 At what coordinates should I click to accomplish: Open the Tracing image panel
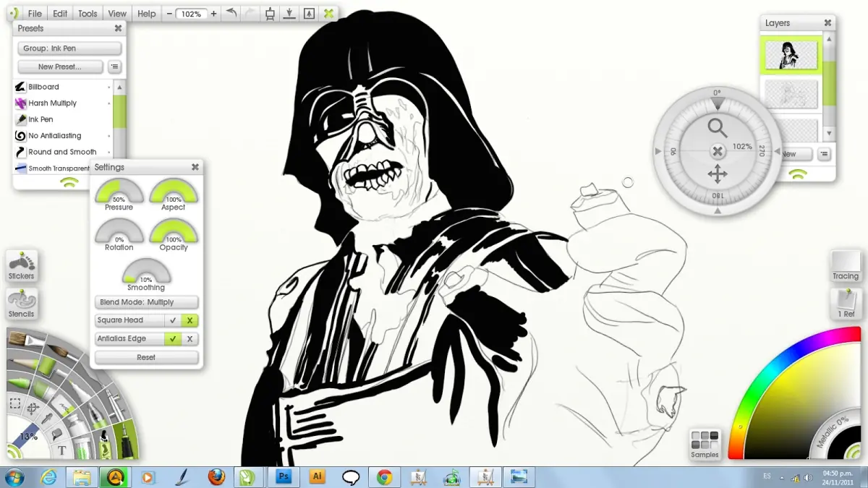pyautogui.click(x=846, y=266)
